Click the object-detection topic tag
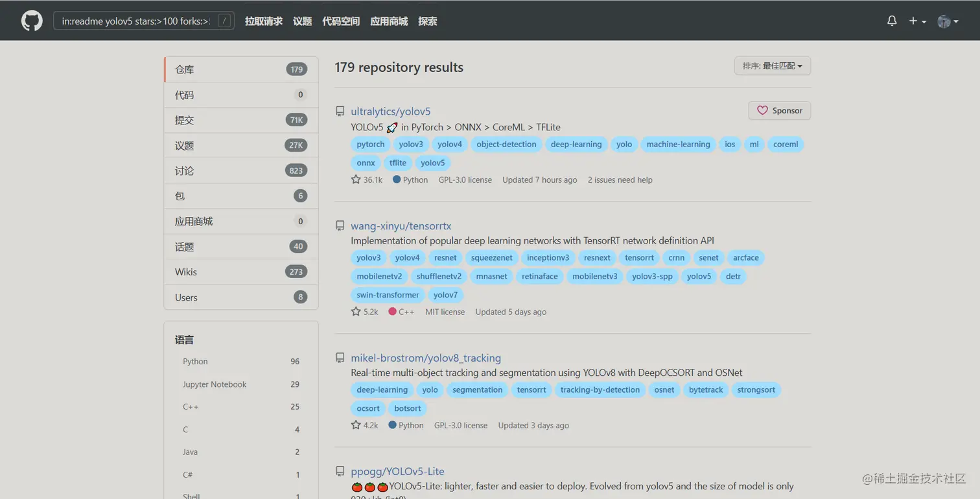 pyautogui.click(x=506, y=145)
